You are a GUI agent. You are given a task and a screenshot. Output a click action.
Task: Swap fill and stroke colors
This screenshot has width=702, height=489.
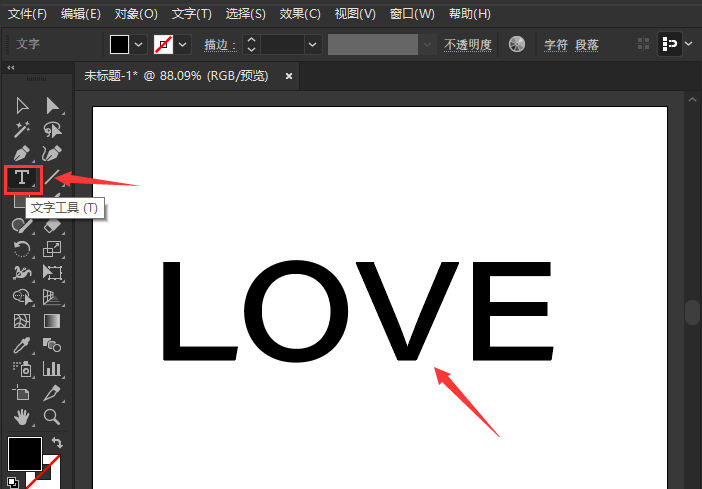click(57, 443)
